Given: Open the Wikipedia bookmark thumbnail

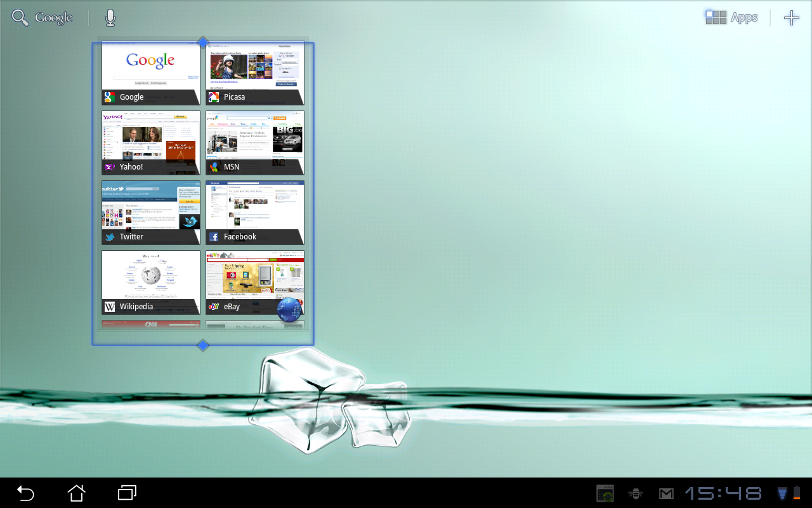Looking at the screenshot, I should click(x=151, y=283).
